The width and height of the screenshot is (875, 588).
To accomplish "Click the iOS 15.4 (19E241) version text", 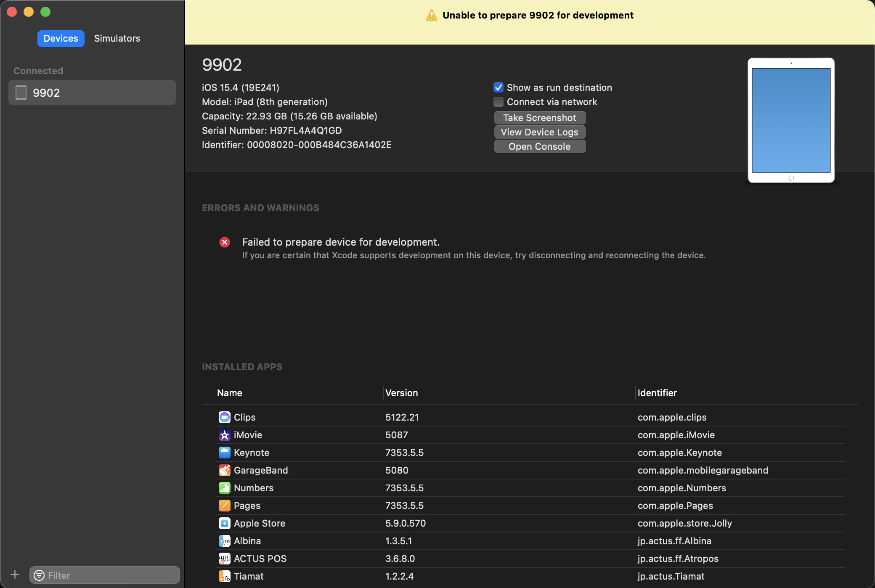I will [241, 87].
